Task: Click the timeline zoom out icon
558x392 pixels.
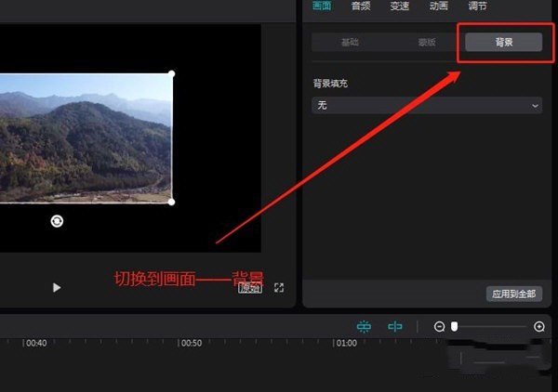Action: pyautogui.click(x=439, y=327)
